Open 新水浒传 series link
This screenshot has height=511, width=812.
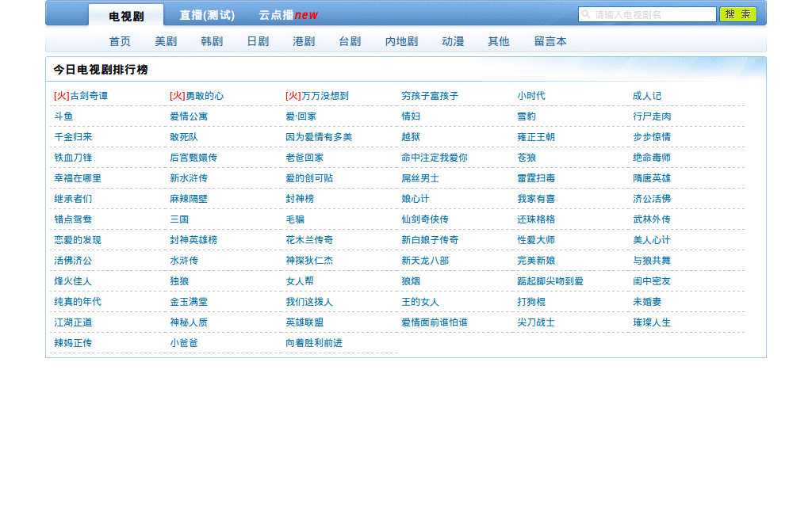[189, 178]
